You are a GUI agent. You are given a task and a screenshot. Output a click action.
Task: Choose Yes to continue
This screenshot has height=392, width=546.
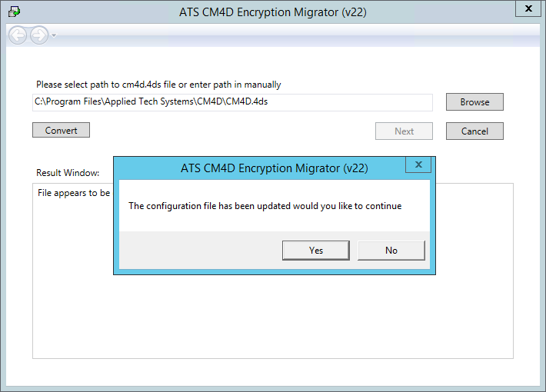point(316,250)
